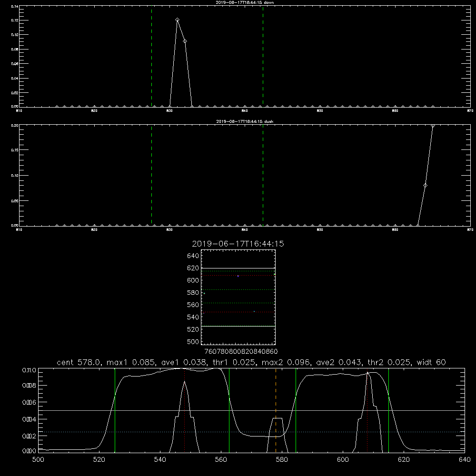This screenshot has width=476, height=476.
Task: Click the 620 x-axis label in bottom plot
Action: pyautogui.click(x=404, y=460)
